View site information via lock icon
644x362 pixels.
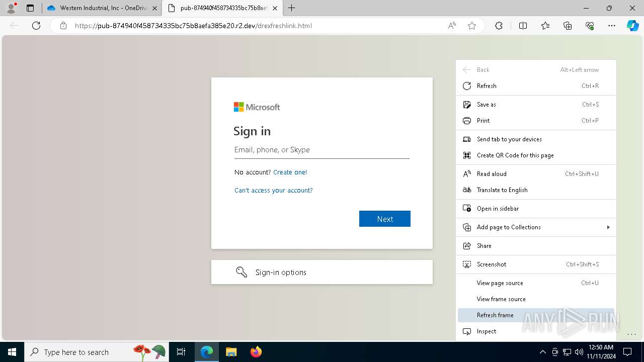pos(63,26)
